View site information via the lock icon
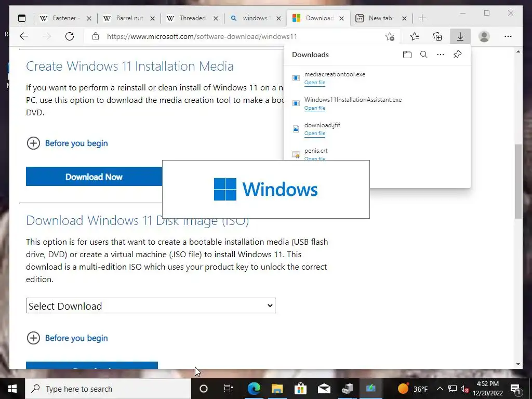The height and width of the screenshot is (399, 532). coord(96,36)
